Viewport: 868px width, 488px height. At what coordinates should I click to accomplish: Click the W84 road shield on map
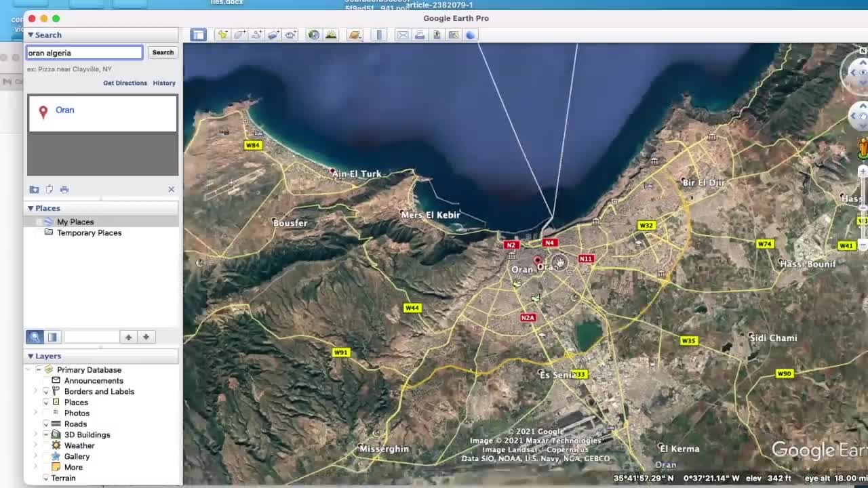coord(253,145)
